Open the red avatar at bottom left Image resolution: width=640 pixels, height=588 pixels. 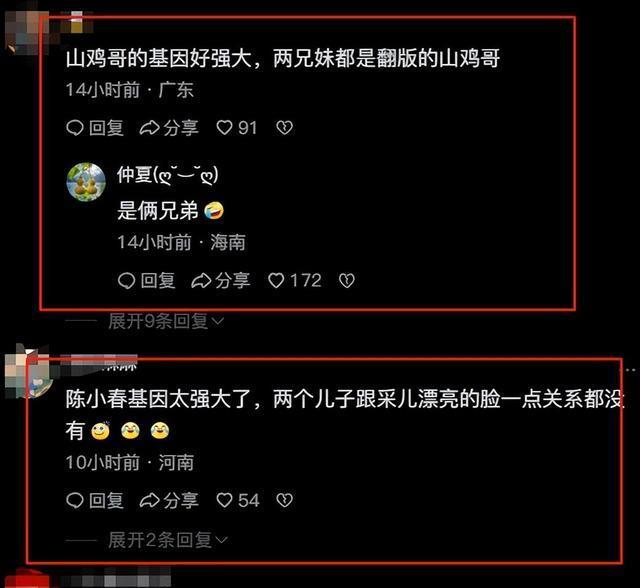click(x=27, y=579)
